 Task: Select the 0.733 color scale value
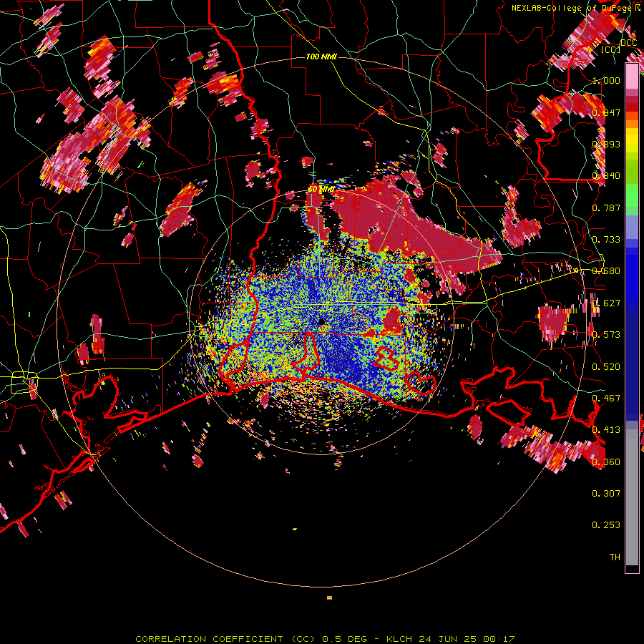click(606, 240)
